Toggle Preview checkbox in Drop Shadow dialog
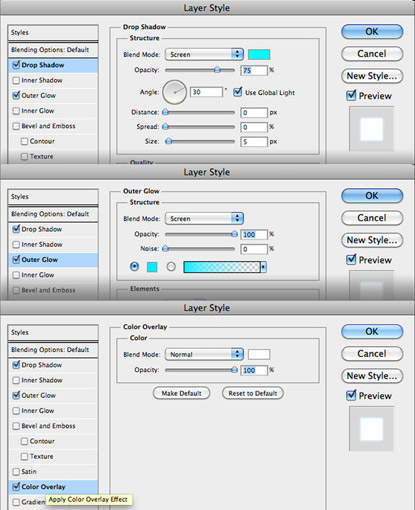Viewport: 415px width, 510px height. pyautogui.click(x=351, y=96)
